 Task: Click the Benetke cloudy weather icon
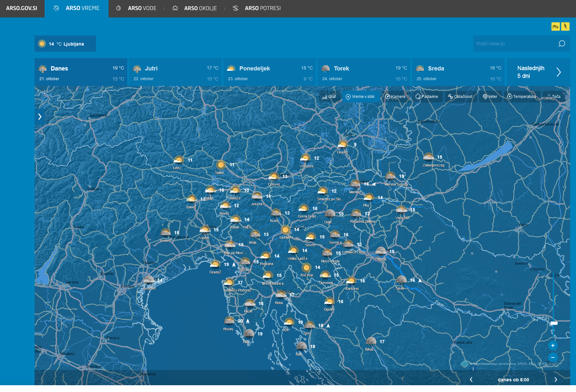point(149,280)
